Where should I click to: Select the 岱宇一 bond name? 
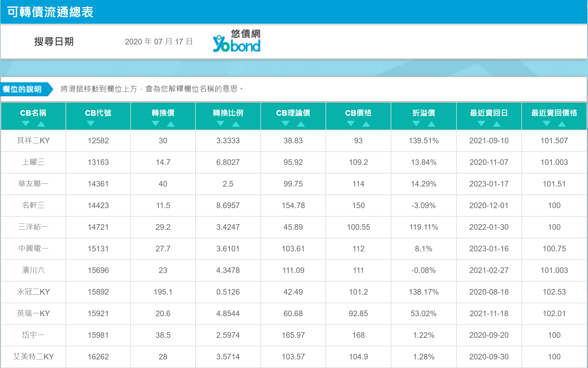(x=33, y=335)
